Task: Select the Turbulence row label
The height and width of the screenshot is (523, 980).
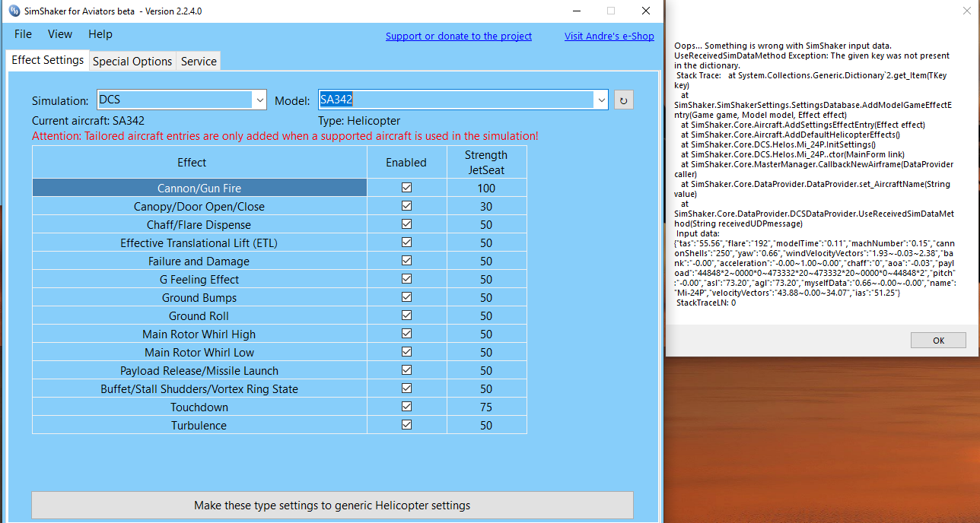Action: (x=199, y=426)
